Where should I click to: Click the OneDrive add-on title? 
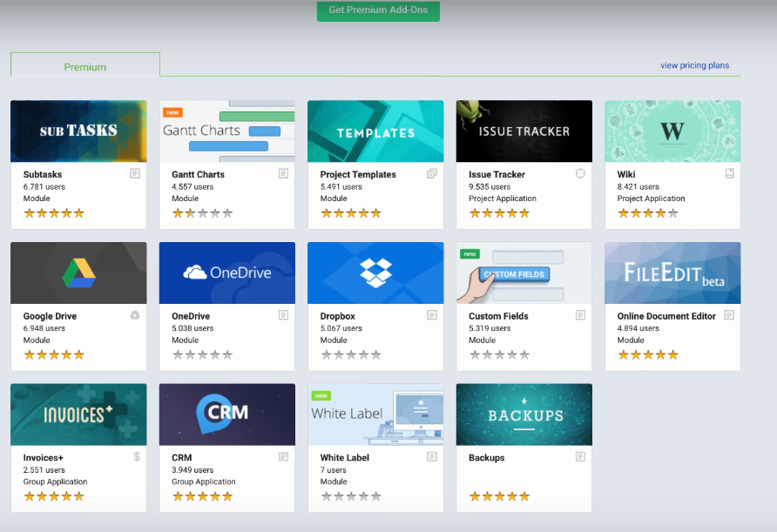(191, 316)
